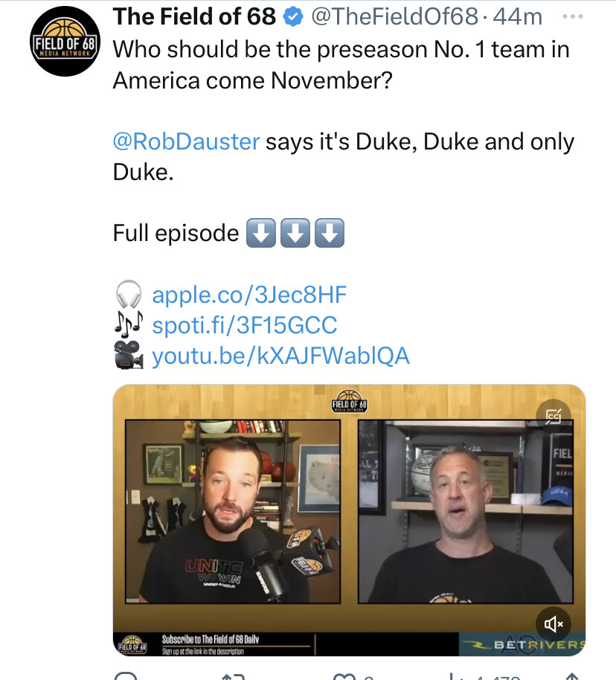The height and width of the screenshot is (680, 616).
Task: Open the apple.co/3Jec8HF podcast link
Action: [249, 295]
